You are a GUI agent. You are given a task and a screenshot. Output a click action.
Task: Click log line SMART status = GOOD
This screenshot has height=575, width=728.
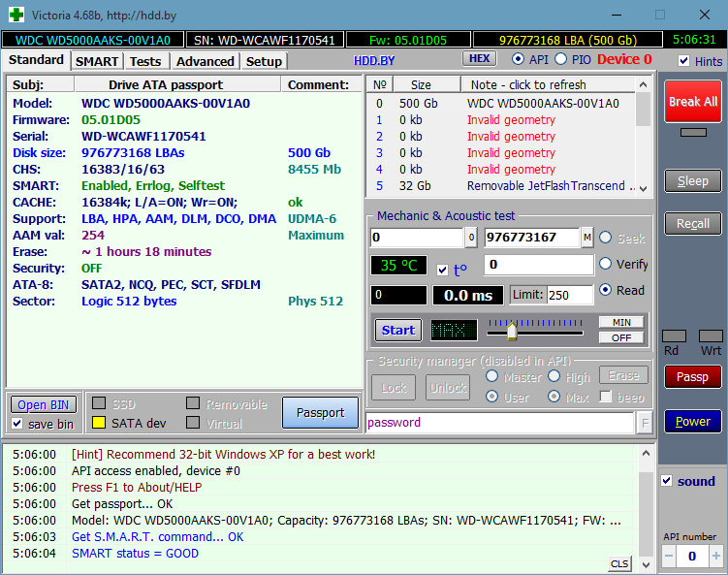point(135,553)
